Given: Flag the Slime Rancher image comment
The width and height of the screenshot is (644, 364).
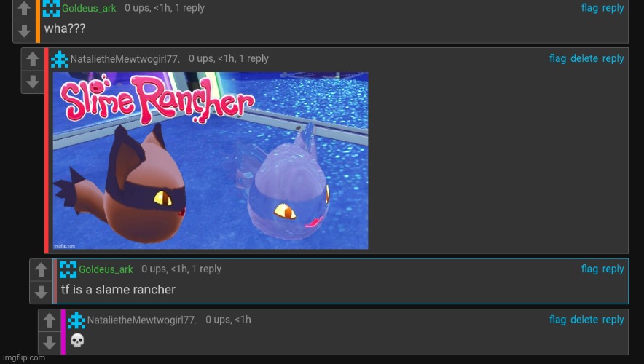Looking at the screenshot, I should pos(558,58).
